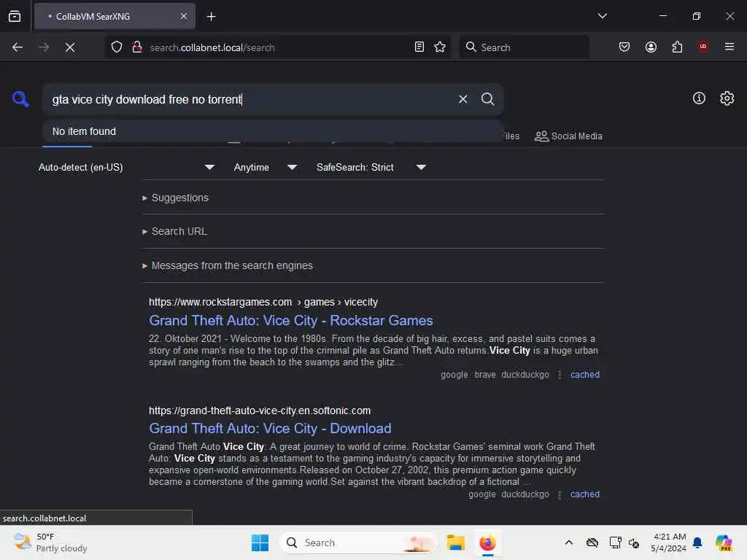747x560 pixels.
Task: Open the list all tabs chevron
Action: pyautogui.click(x=602, y=16)
